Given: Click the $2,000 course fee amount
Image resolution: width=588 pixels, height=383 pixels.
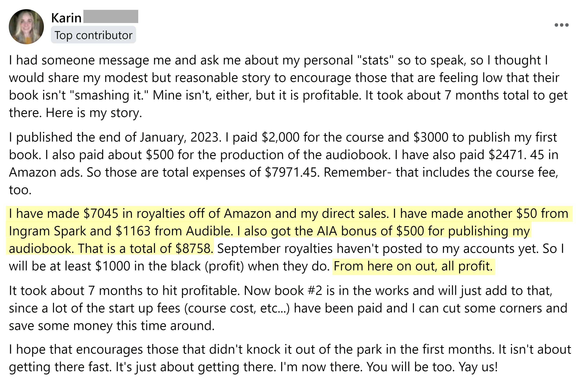Looking at the screenshot, I should (280, 137).
